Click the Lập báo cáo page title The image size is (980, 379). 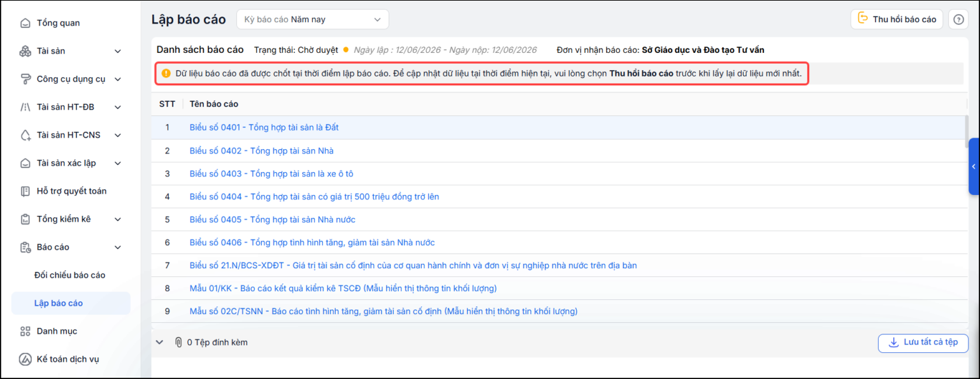189,19
